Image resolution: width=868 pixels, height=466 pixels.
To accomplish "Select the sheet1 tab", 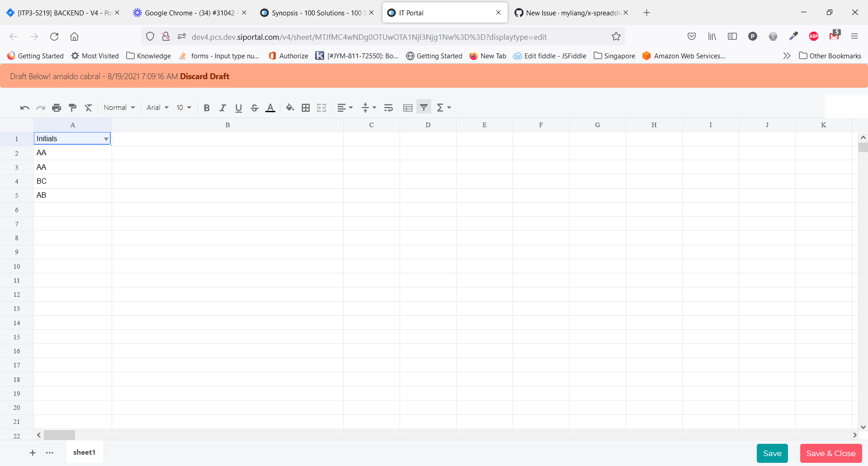I will [84, 452].
